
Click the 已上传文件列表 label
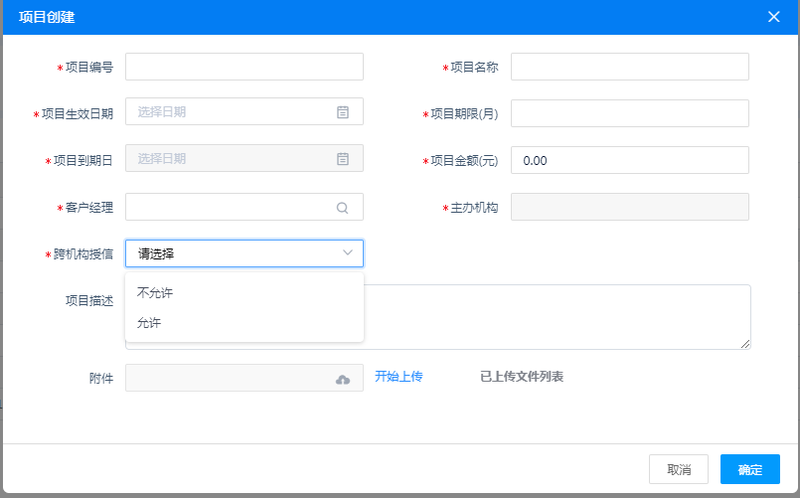pos(521,377)
